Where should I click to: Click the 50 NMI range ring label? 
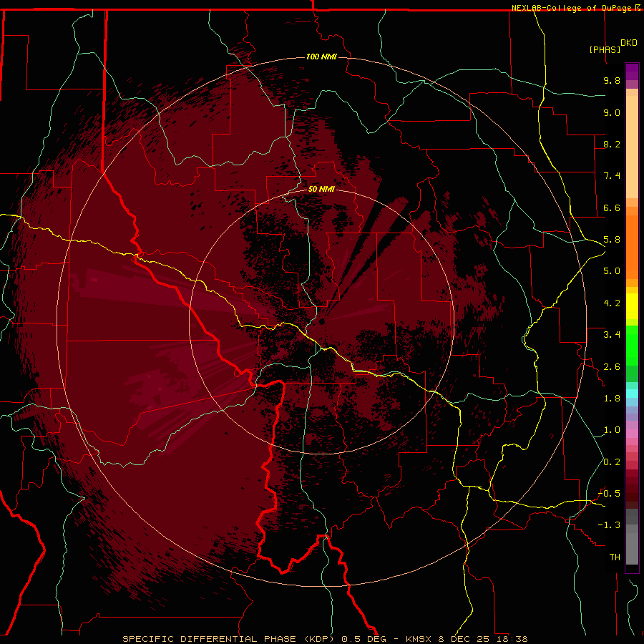click(x=321, y=189)
